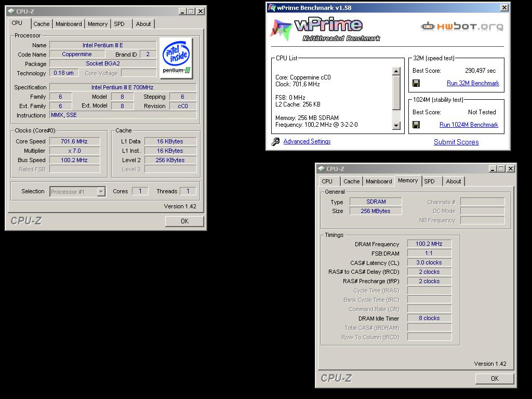
Task: Click the Cores count field
Action: (140, 191)
